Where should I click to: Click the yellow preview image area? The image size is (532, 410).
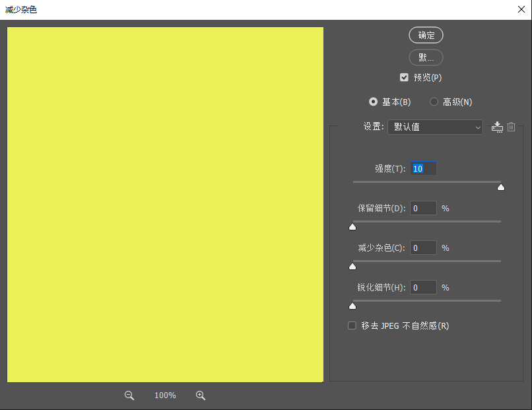point(165,205)
